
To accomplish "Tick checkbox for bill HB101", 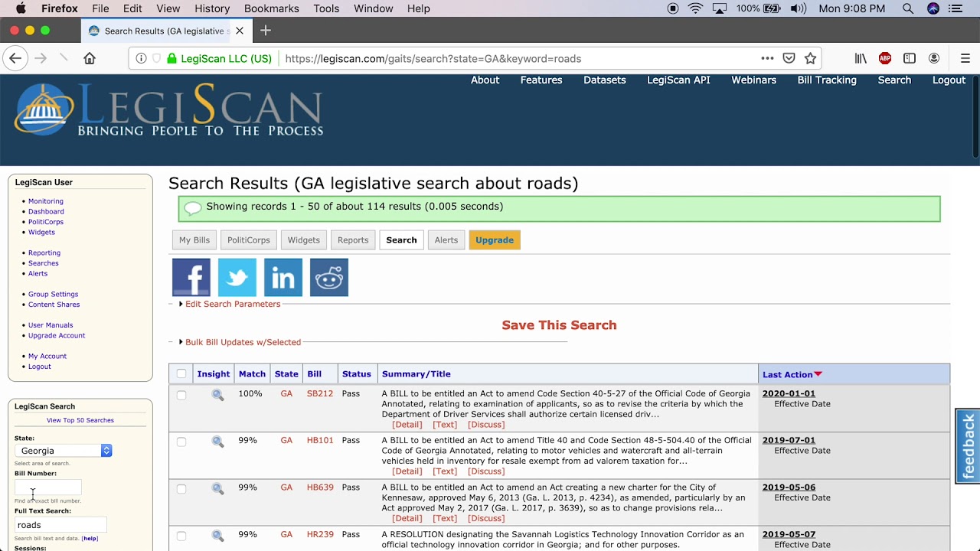I will click(x=181, y=442).
